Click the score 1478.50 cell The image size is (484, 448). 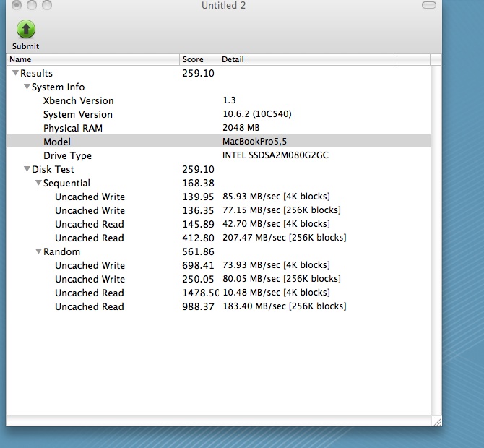point(200,293)
